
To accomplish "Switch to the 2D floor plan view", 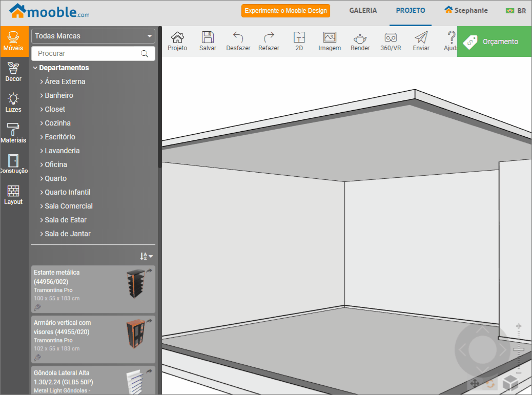I will (299, 41).
